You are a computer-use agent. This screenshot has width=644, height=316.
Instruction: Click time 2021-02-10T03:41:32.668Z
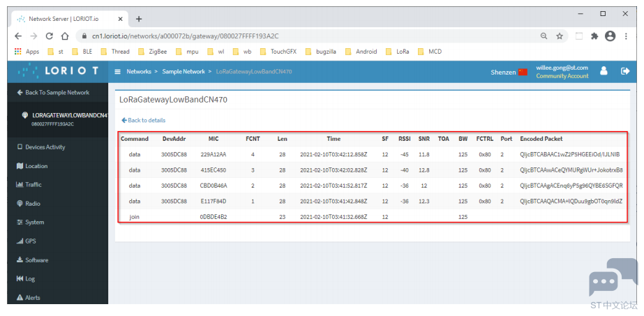[334, 217]
